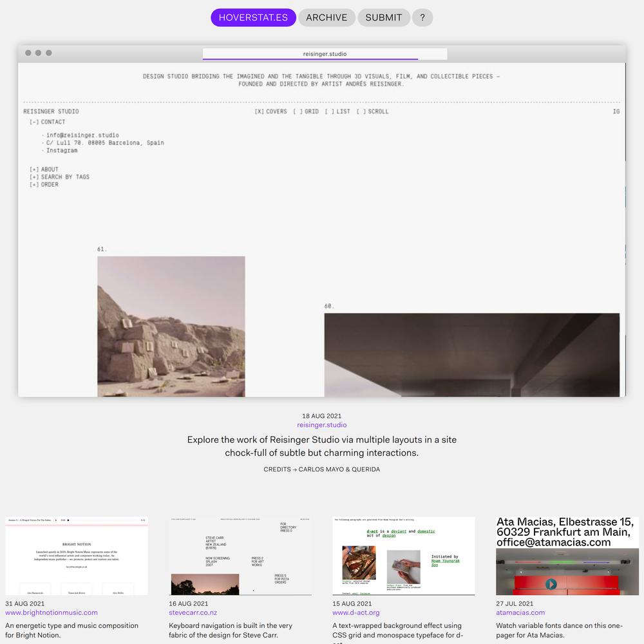Select the LIST view option

pyautogui.click(x=337, y=111)
